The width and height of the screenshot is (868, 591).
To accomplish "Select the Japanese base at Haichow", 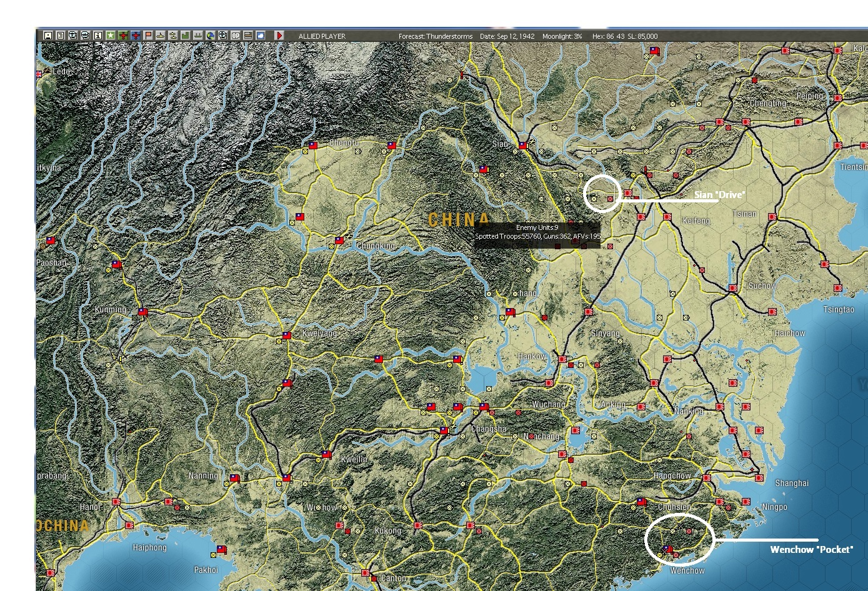I will tap(772, 311).
